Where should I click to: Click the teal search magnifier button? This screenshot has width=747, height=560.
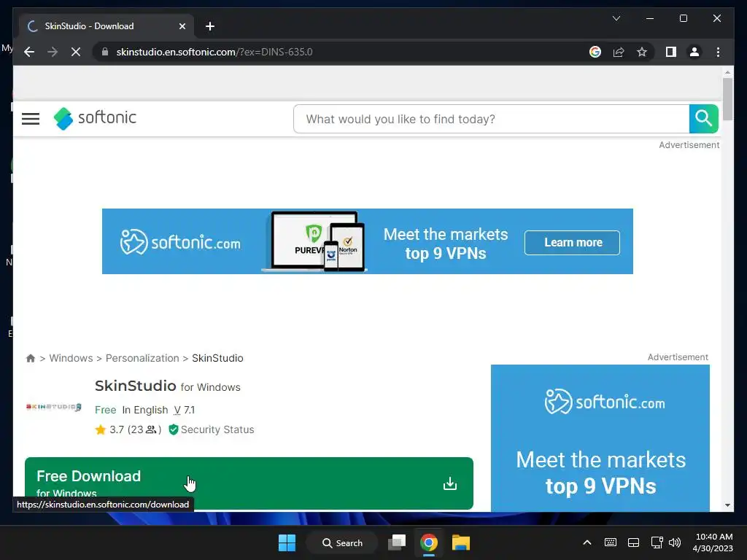[x=703, y=119]
